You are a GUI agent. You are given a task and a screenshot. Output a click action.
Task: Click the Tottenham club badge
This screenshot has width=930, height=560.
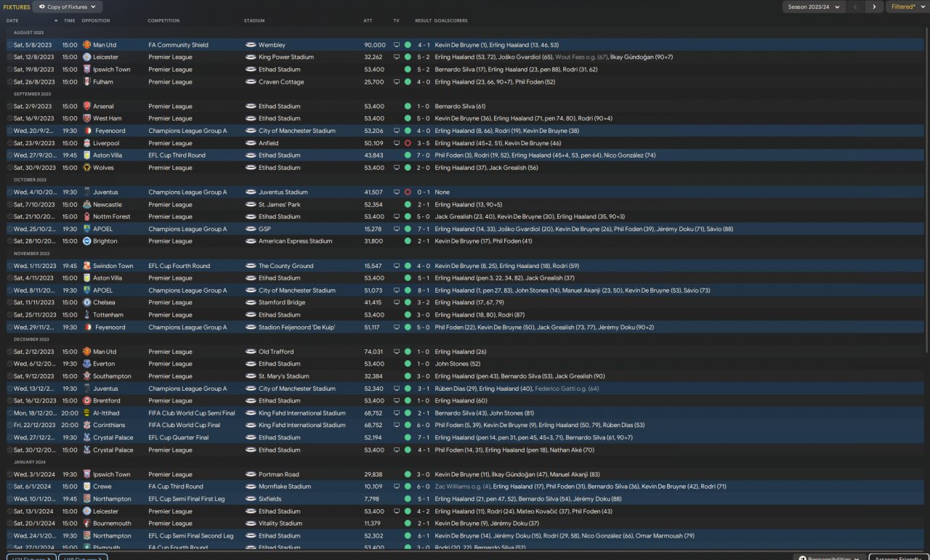click(86, 315)
